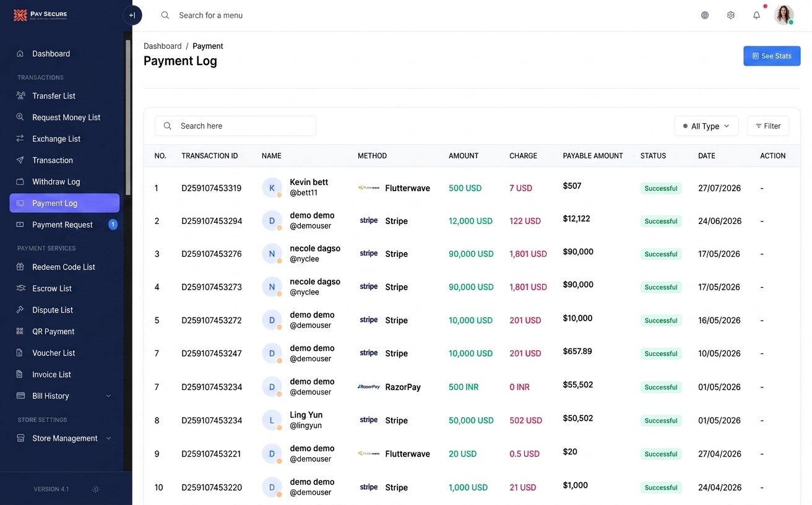Click the QR Payment sidebar icon

20,332
